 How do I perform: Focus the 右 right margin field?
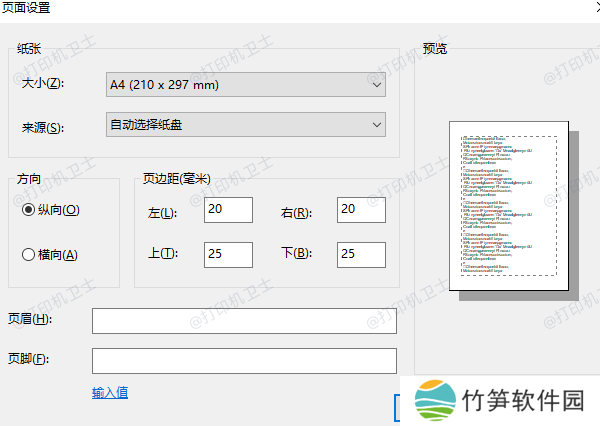[x=361, y=211]
